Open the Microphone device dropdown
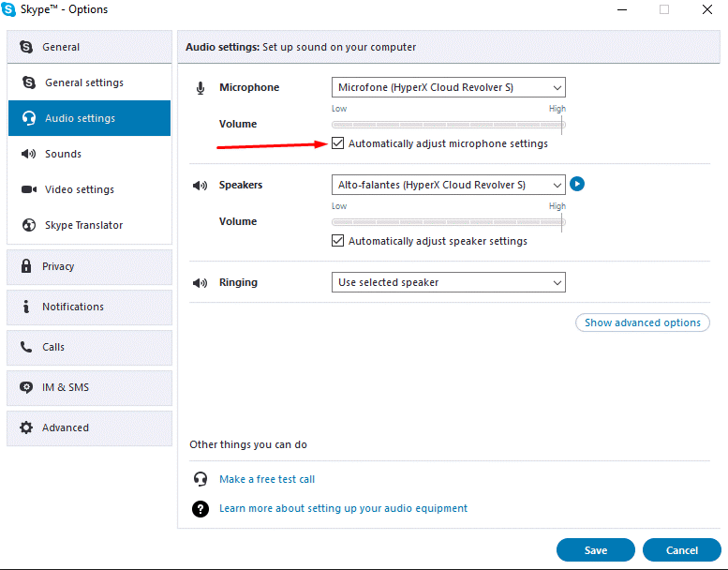The image size is (728, 570). click(x=449, y=87)
